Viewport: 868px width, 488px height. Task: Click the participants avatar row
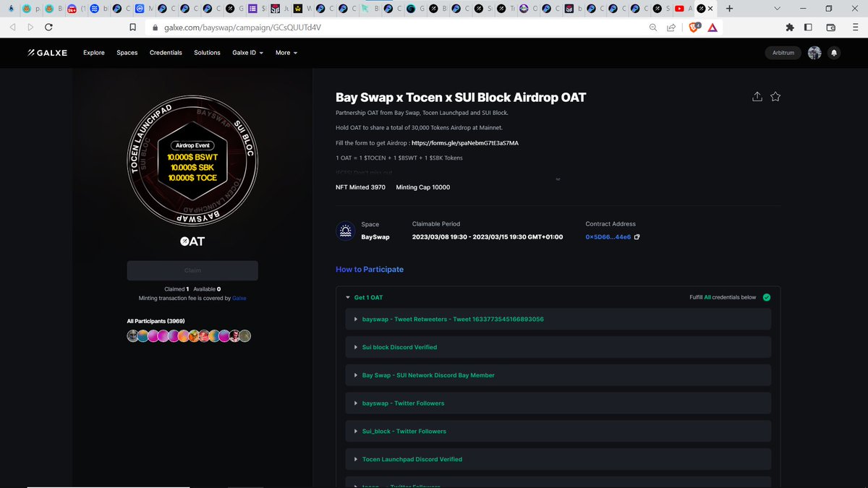pos(189,336)
